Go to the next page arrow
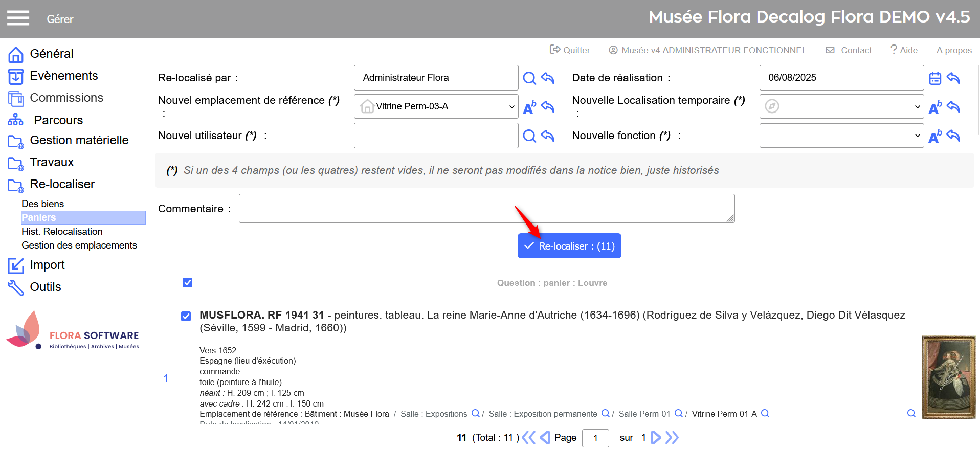 click(656, 438)
